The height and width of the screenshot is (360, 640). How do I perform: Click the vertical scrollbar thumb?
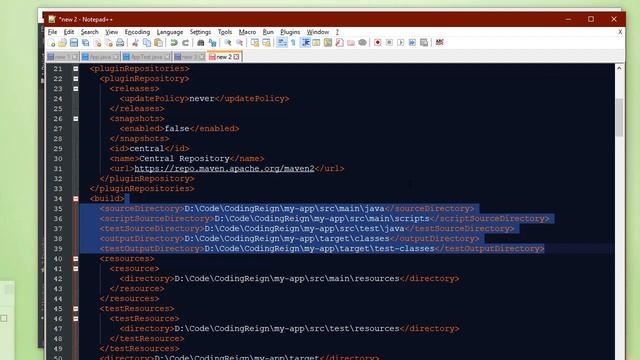[x=619, y=118]
